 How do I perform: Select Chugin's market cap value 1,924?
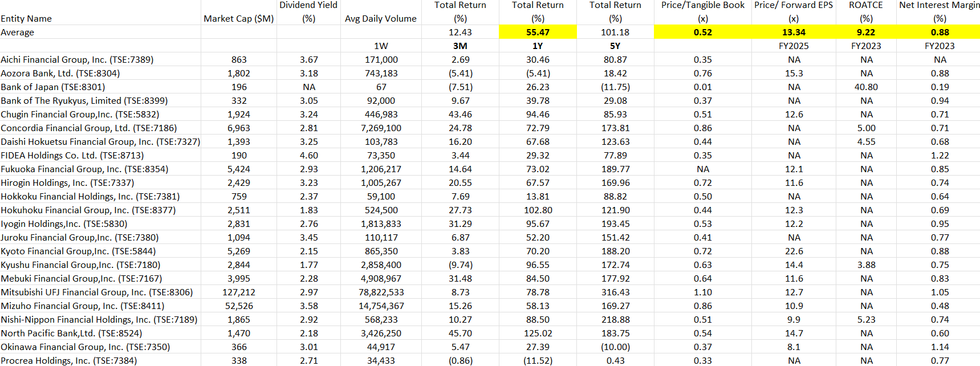point(239,115)
